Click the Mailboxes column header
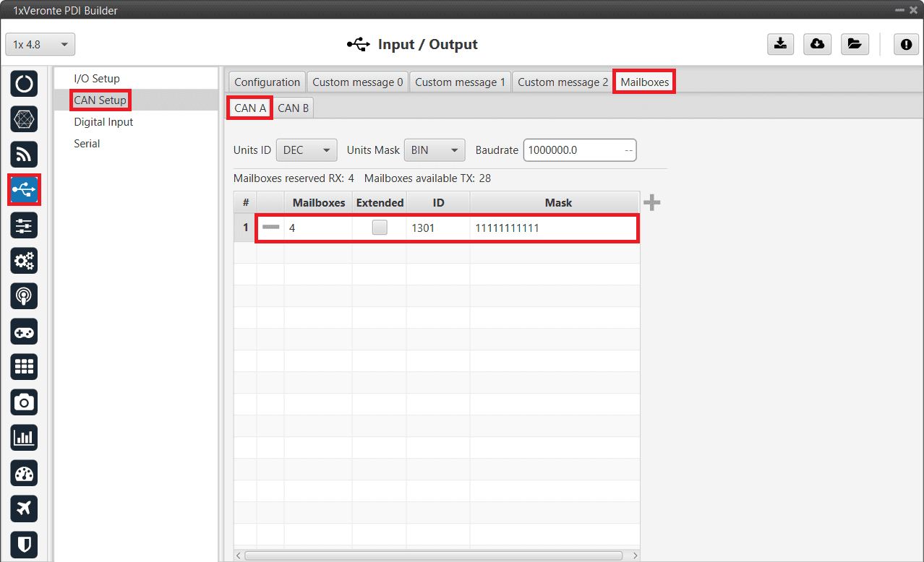 [x=319, y=203]
